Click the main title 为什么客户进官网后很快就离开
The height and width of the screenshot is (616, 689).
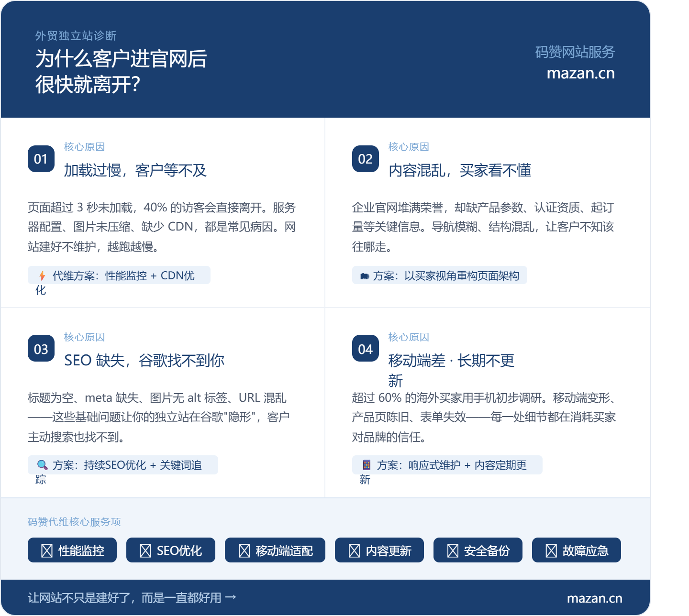click(x=121, y=72)
